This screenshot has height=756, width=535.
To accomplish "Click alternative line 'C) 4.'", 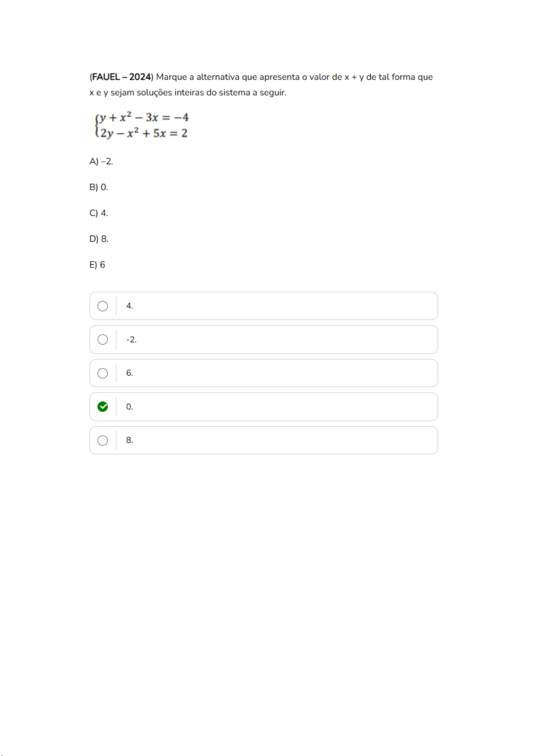I will [99, 213].
